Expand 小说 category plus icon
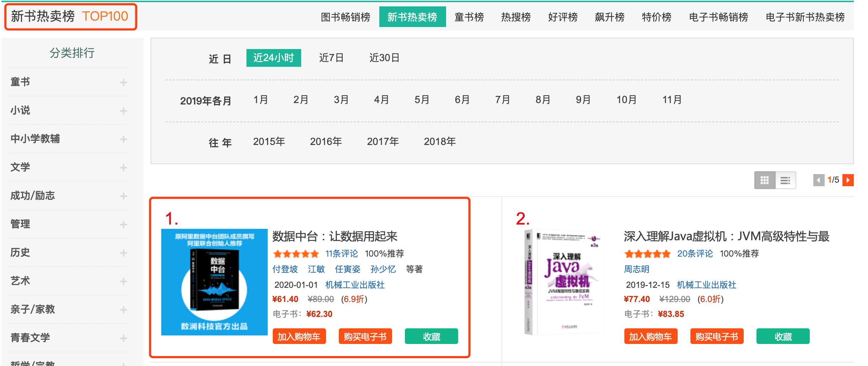The image size is (868, 366). (x=123, y=111)
